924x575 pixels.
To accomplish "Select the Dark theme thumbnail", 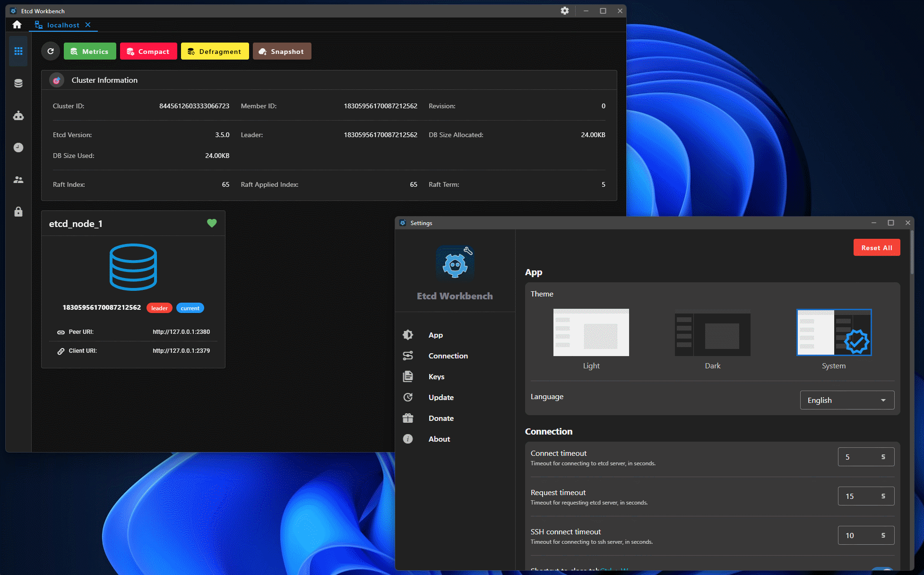I will [713, 332].
